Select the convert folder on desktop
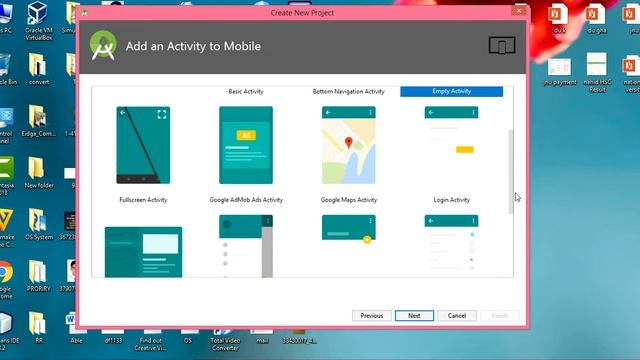Viewport: 640px width, 360px height. click(x=39, y=69)
